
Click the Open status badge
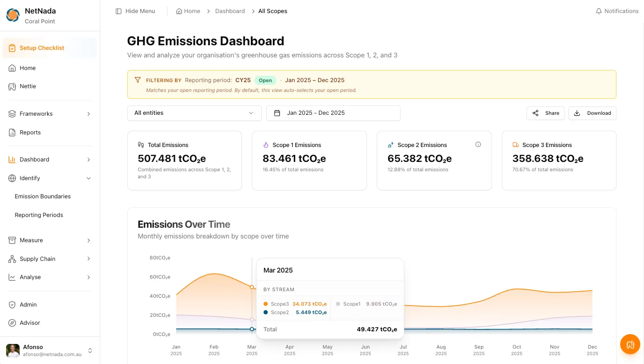(265, 80)
